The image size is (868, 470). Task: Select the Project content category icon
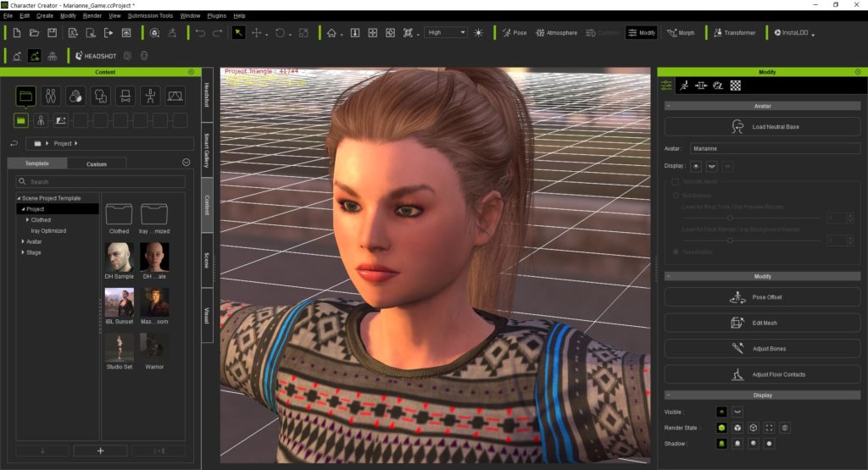(25, 97)
